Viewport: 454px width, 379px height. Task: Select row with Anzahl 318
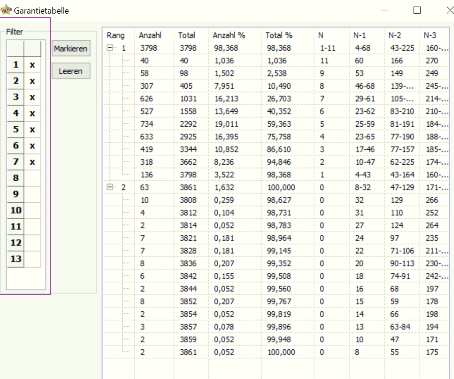tap(277, 162)
